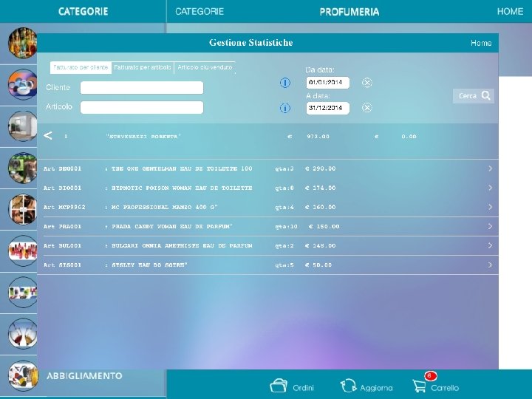Image resolution: width=532 pixels, height=399 pixels.
Task: Expand row SISLEY EAU DU SOIR chevron
Action: [491, 265]
